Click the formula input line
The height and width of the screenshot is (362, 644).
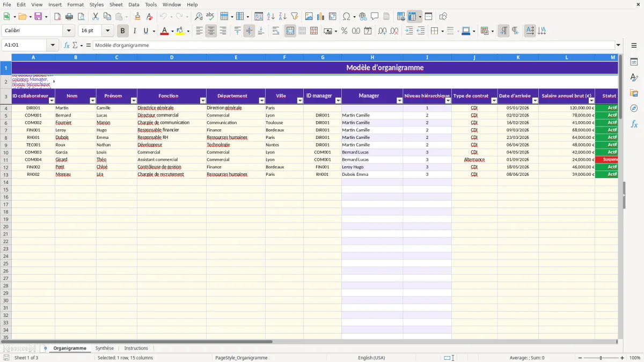(x=354, y=45)
